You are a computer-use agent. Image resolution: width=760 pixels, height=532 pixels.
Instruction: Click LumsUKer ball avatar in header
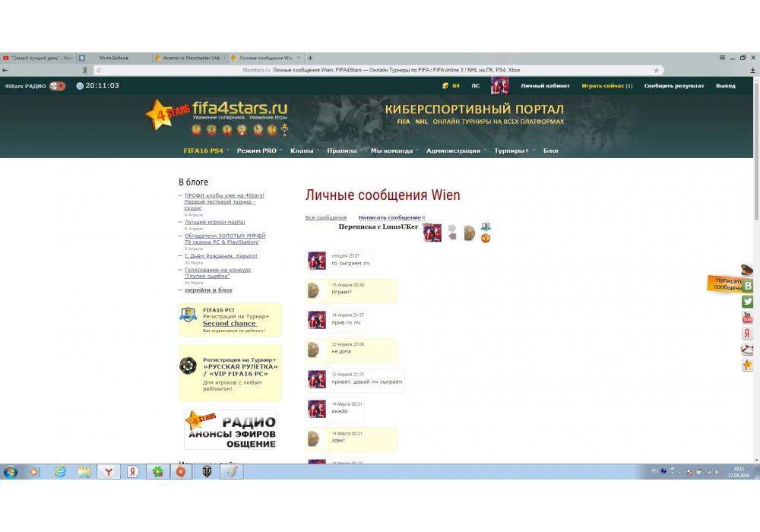(470, 233)
